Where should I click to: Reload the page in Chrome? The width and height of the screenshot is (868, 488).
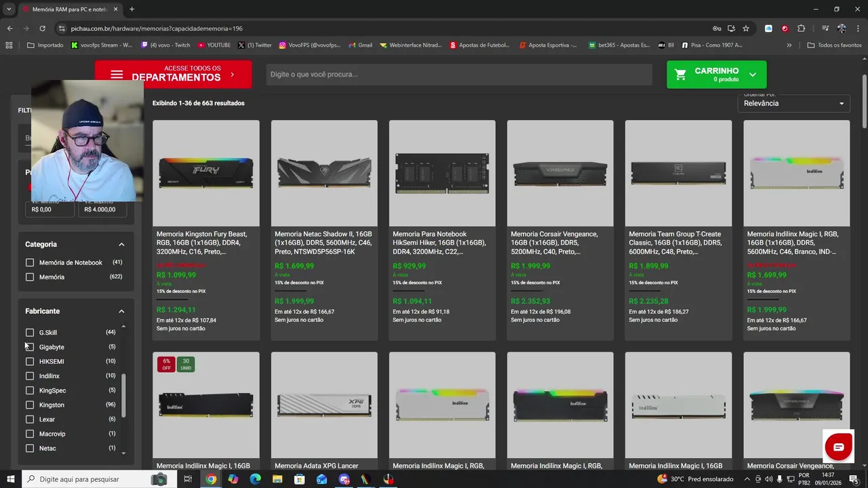pos(42,28)
